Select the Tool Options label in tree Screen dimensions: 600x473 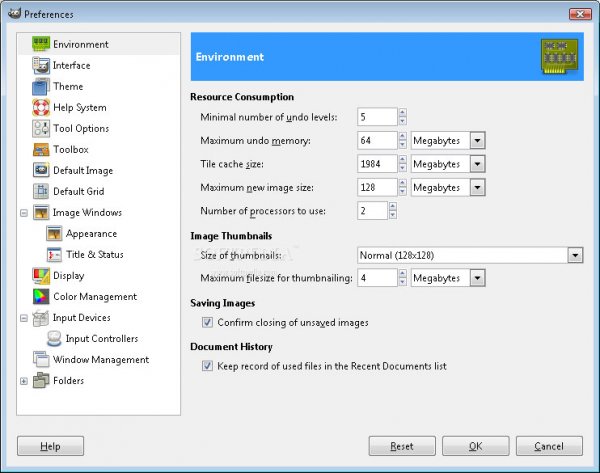(x=81, y=129)
